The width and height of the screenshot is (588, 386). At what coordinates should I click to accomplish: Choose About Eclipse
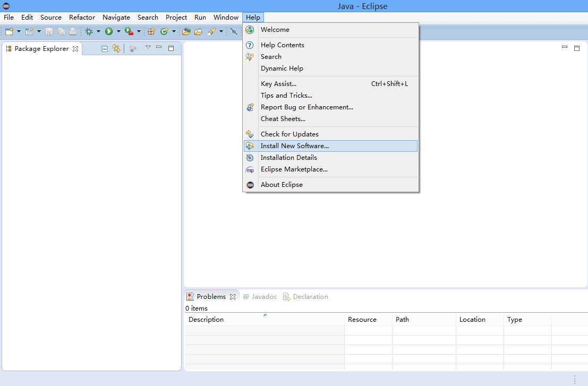[x=331, y=184]
